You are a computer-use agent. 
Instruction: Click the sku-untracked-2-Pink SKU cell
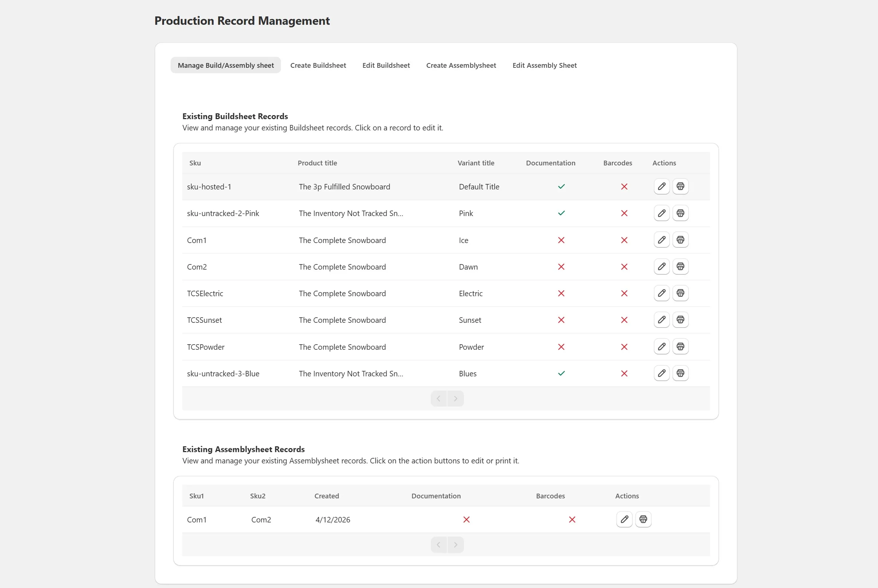tap(223, 213)
